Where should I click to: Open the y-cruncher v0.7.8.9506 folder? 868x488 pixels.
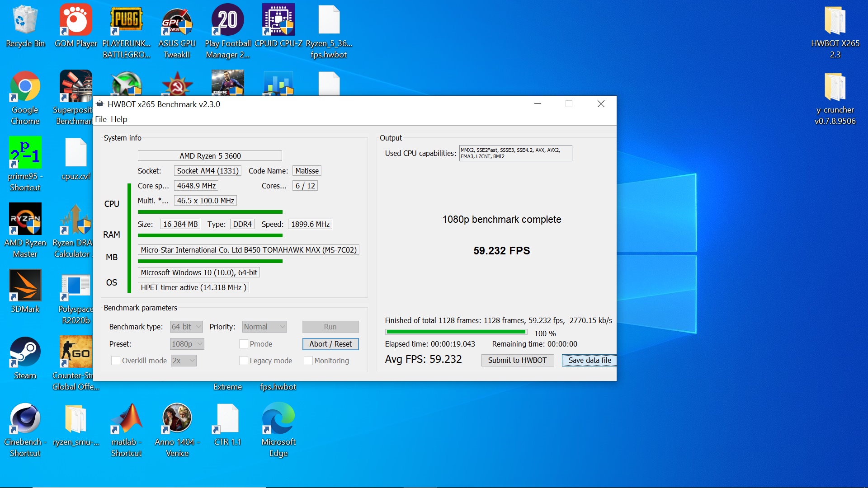(x=835, y=98)
